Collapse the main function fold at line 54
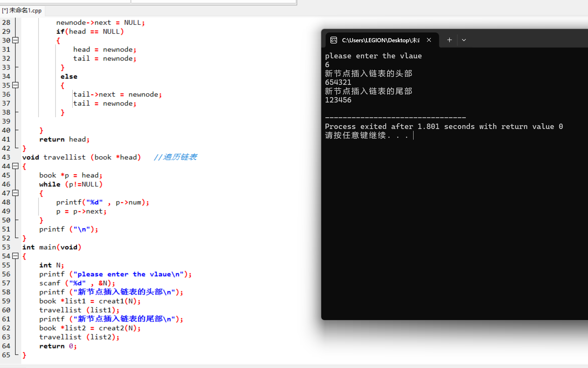Viewport: 588px width, 368px height. [x=15, y=256]
